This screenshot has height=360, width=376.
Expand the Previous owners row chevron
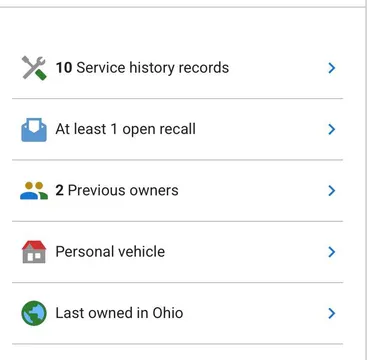point(331,191)
